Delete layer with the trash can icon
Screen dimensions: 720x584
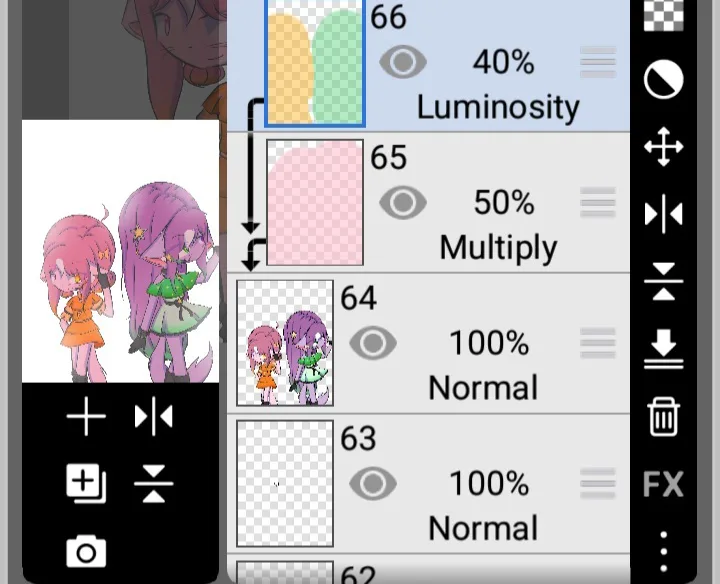click(x=664, y=416)
